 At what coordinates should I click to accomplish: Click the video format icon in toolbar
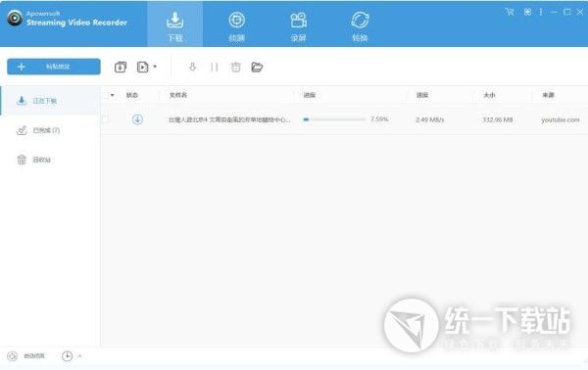[x=142, y=67]
